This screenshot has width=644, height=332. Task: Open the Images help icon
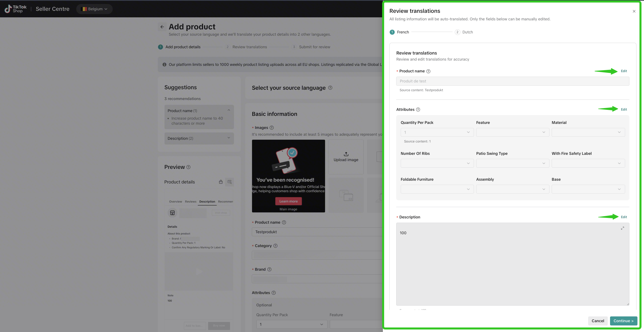coord(272,128)
